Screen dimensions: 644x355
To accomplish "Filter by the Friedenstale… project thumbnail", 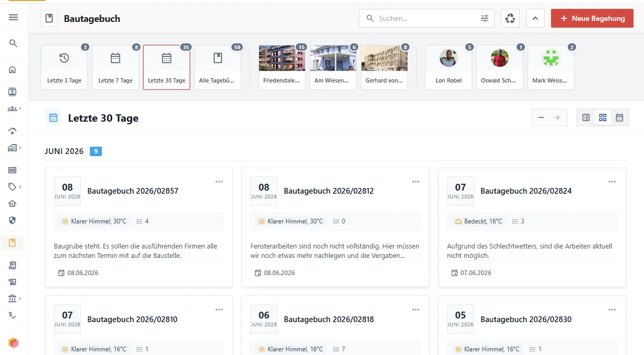I will (x=282, y=67).
